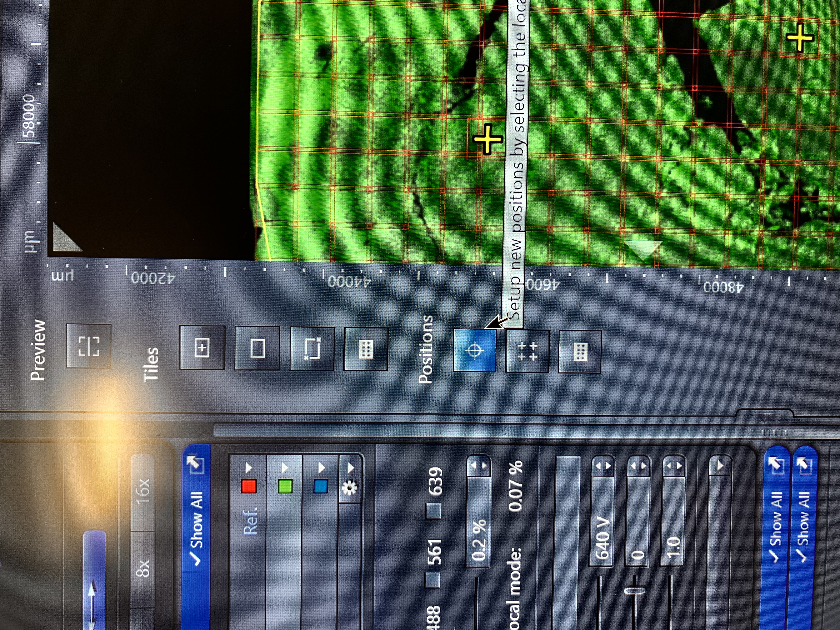Click the blue channel color swatch

coord(321,486)
